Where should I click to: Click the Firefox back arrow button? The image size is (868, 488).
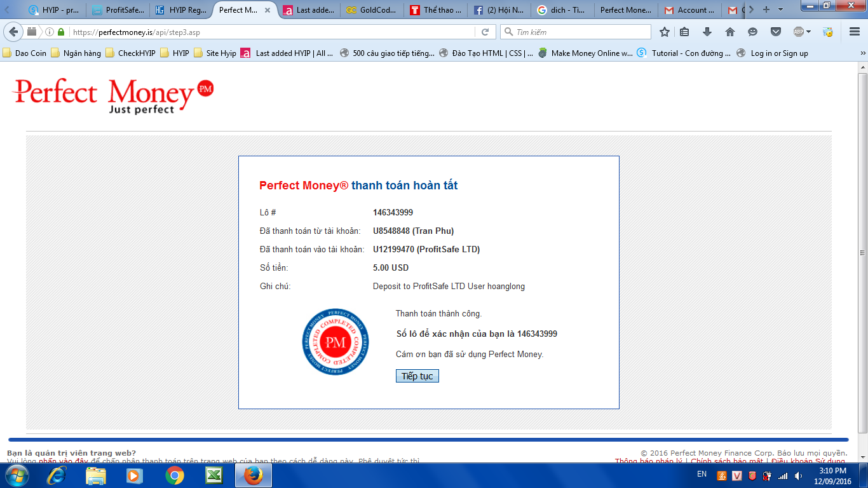point(13,32)
